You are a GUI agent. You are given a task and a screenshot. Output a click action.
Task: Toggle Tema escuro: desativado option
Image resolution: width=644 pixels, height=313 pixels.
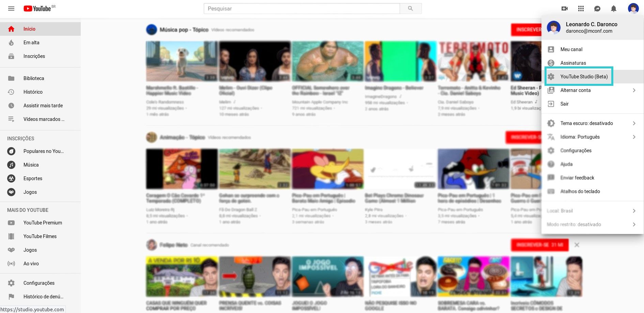click(x=593, y=123)
